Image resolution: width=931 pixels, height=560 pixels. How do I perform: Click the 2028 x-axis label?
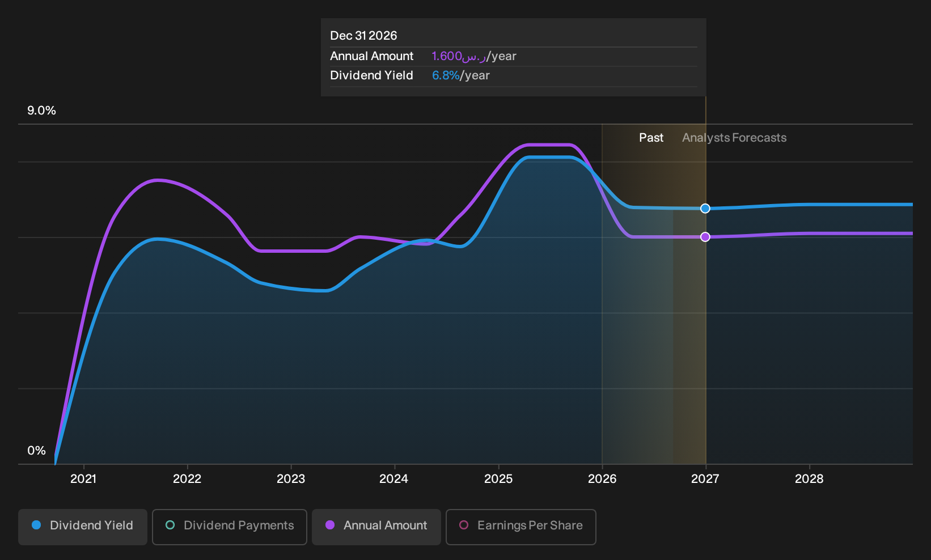coord(809,479)
